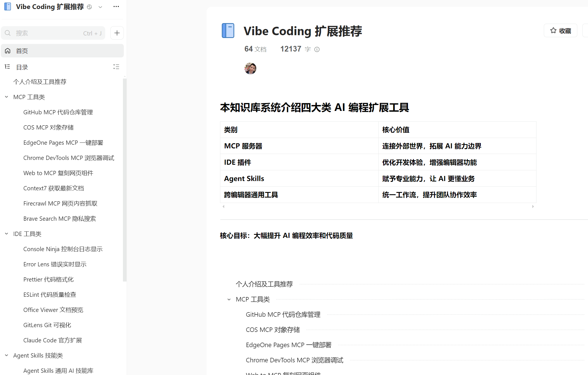Open the 个人介绍及工具推荐 sidebar document
The width and height of the screenshot is (588, 375).
coord(40,82)
